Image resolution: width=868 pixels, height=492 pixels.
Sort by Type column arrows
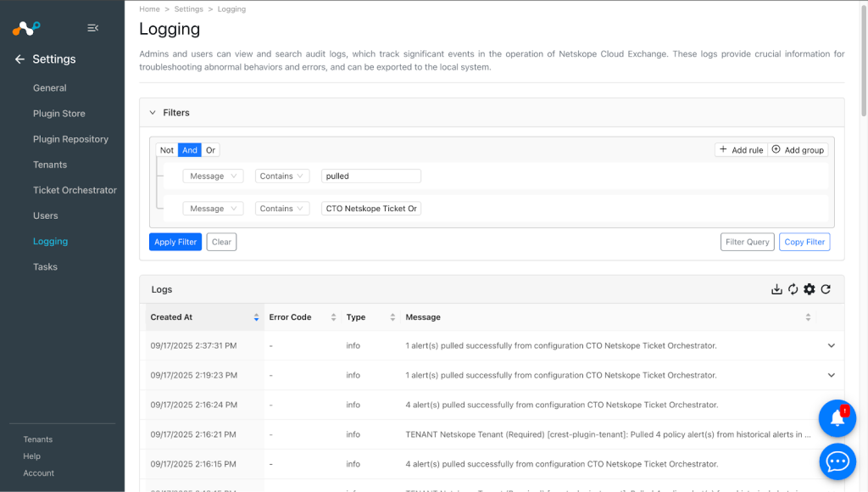(392, 317)
